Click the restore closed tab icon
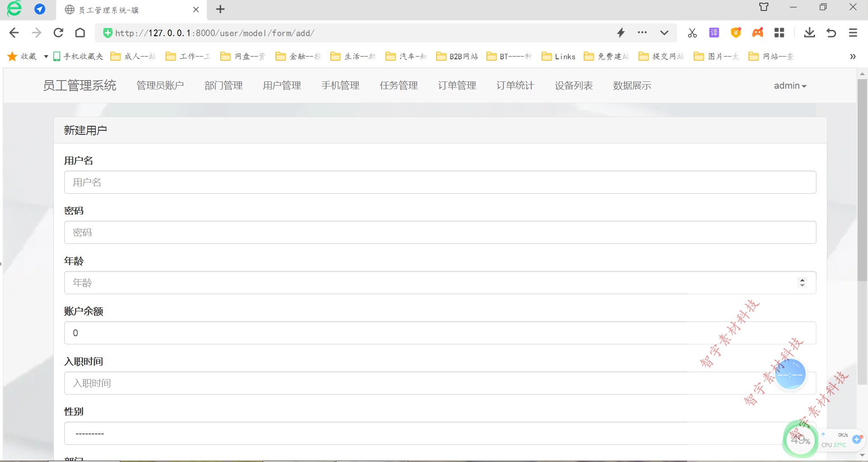 [831, 33]
